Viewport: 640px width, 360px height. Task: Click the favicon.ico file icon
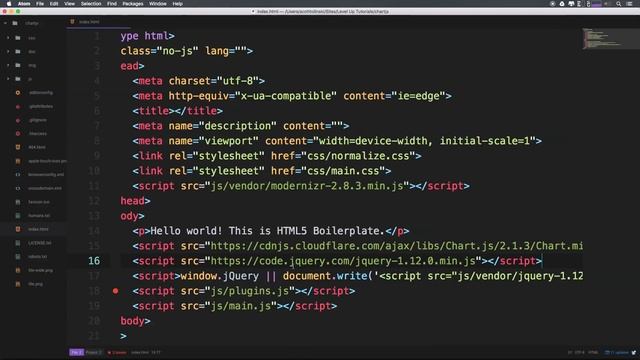tap(18, 202)
